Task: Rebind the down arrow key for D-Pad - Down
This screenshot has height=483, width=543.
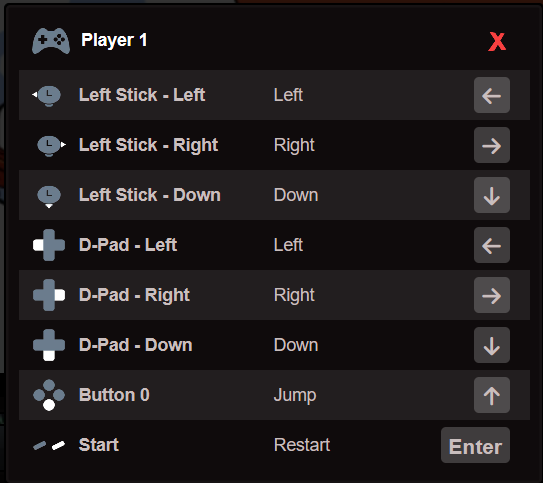Action: coord(492,345)
